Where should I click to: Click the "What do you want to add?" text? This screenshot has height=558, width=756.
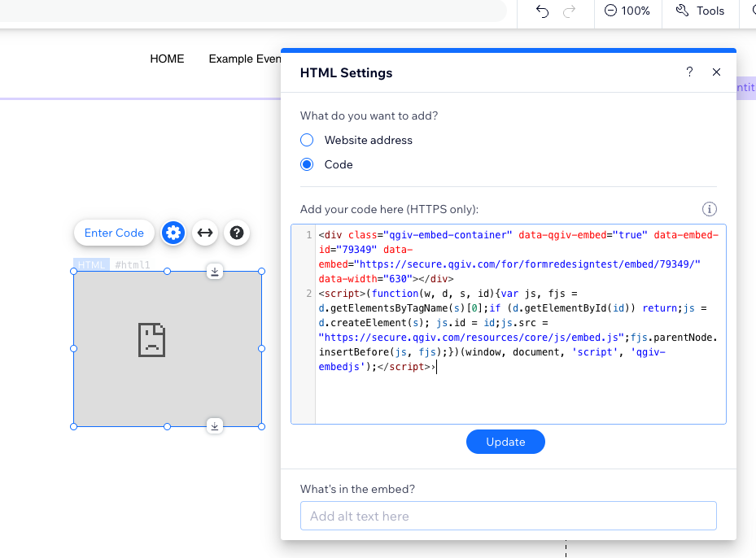click(x=369, y=116)
